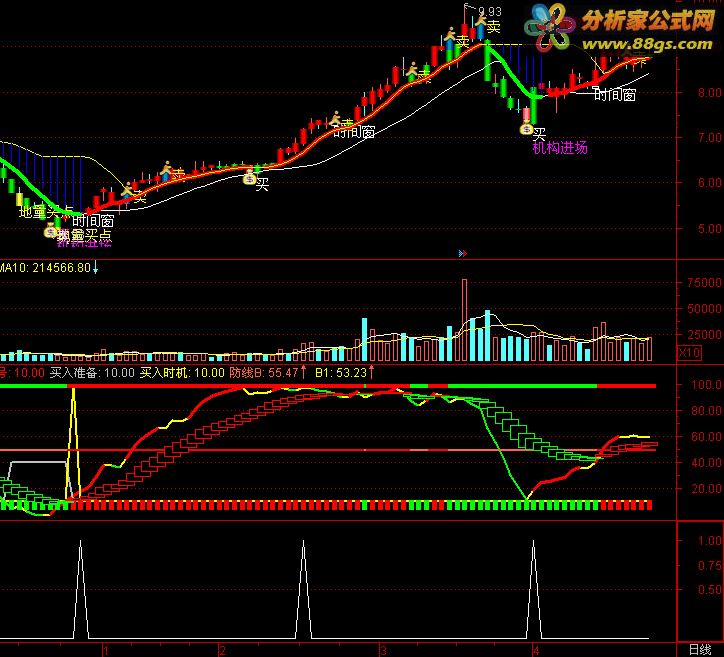Click the 100.0 indicator axis label
This screenshot has width=724, height=657.
(x=706, y=385)
